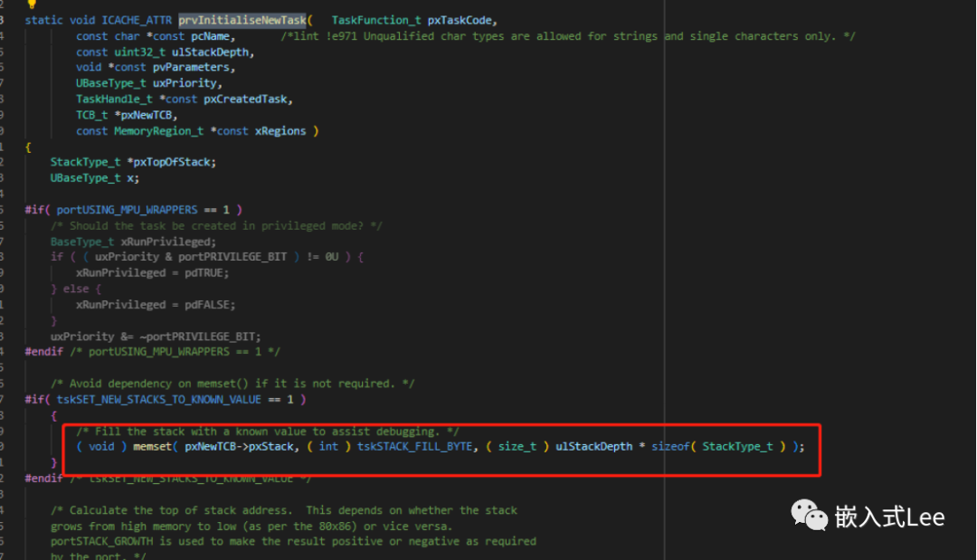The image size is (977, 560).
Task: Click portUSING_MPU_WRAPPERS in the #if directive
Action: click(x=128, y=210)
